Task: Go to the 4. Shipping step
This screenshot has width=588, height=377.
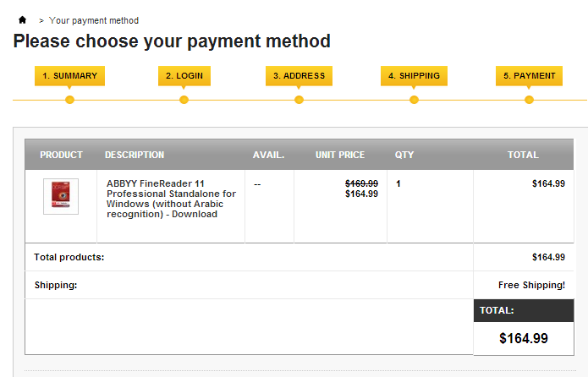Action: click(x=414, y=76)
